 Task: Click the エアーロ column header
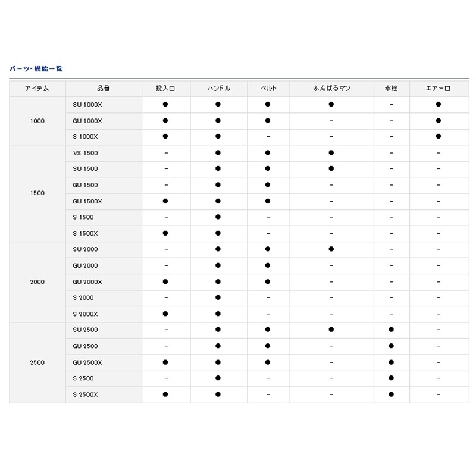(439, 89)
